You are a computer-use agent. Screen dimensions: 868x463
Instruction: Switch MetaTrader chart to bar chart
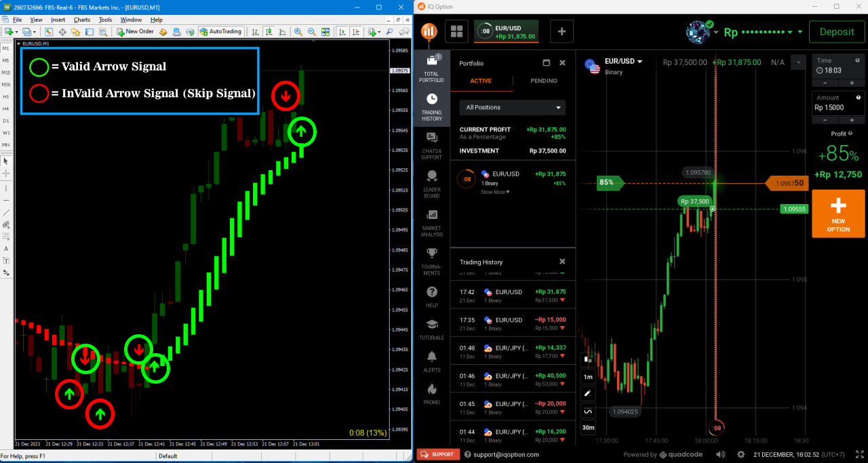click(x=255, y=31)
